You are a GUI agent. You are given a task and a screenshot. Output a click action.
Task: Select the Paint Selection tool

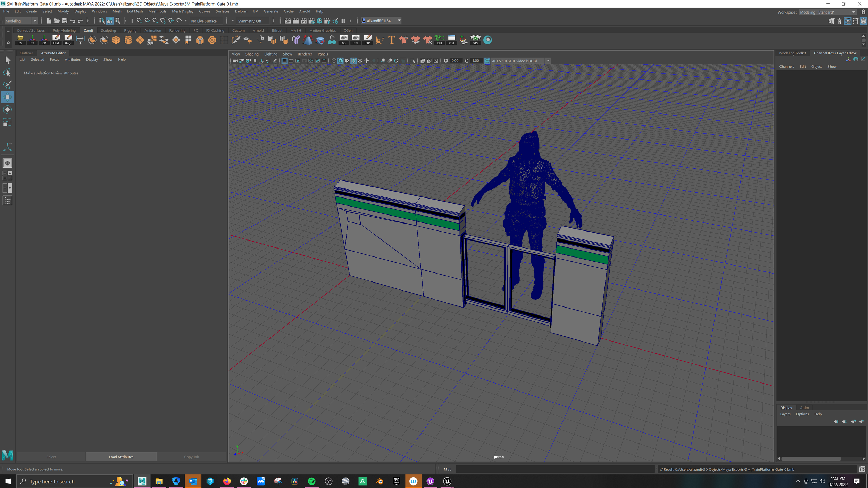(x=7, y=85)
